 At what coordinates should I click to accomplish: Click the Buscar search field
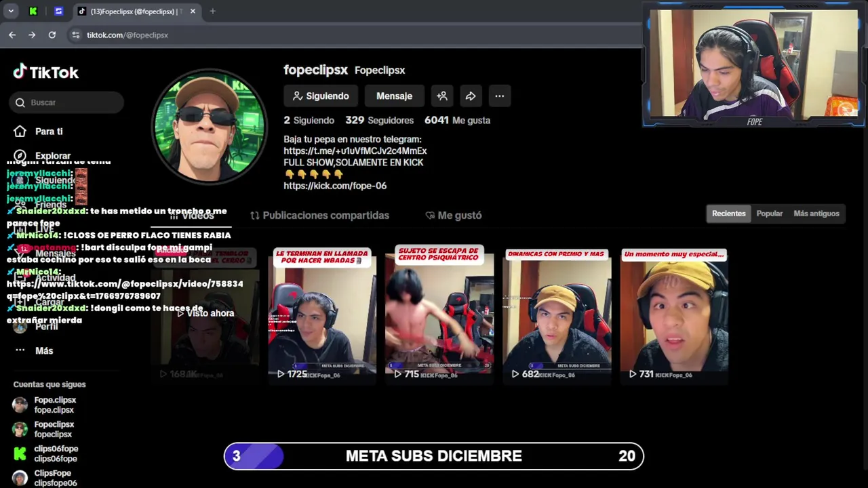pyautogui.click(x=67, y=102)
